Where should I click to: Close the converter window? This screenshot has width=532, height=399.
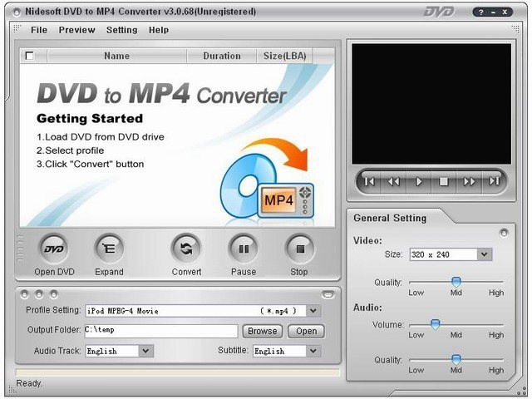[x=505, y=12]
